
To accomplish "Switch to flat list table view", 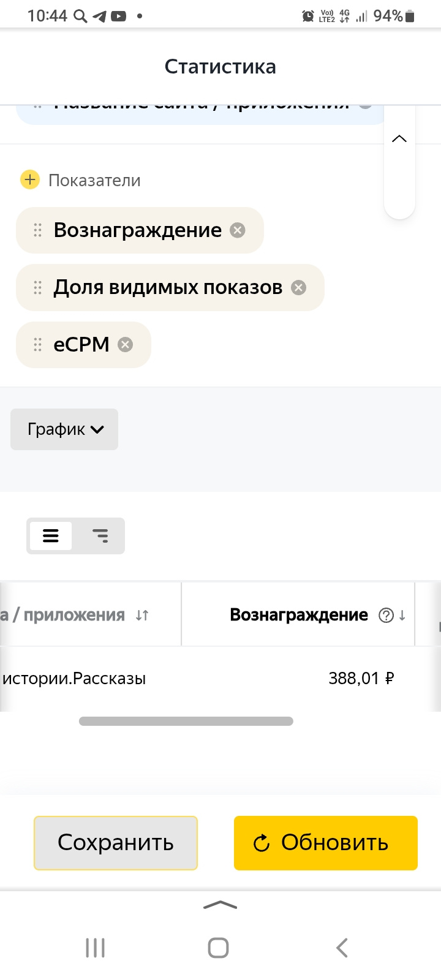I will tap(51, 536).
